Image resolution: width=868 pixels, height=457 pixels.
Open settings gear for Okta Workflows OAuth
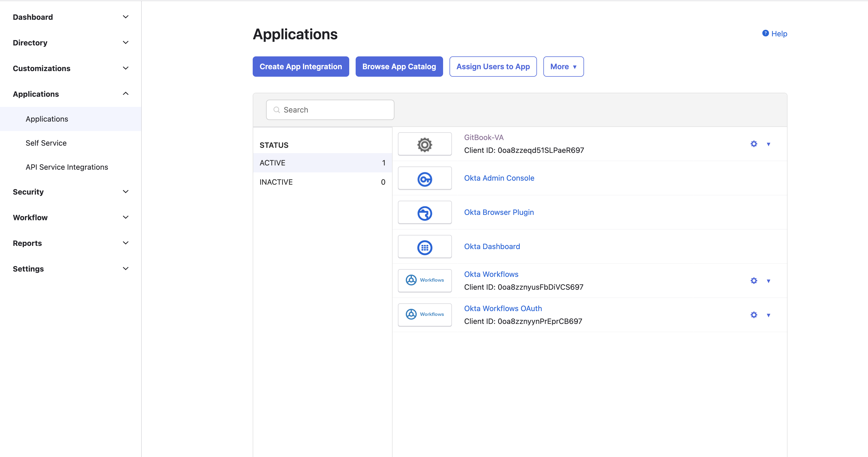click(754, 315)
